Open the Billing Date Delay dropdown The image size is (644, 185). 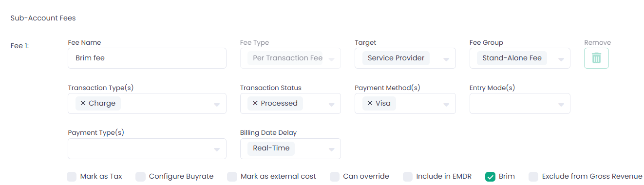pyautogui.click(x=290, y=148)
